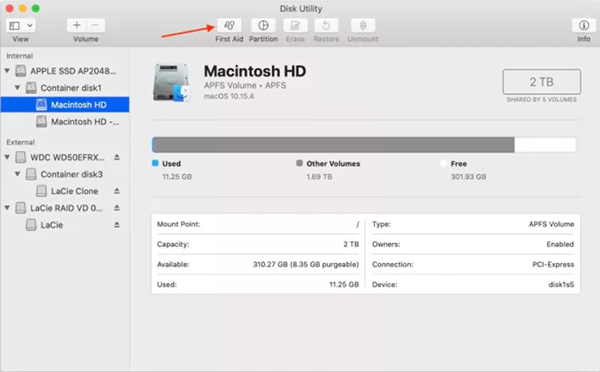Screen dimensions: 600x372
Task: Select Container disk3 in sidebar
Action: click(65, 174)
